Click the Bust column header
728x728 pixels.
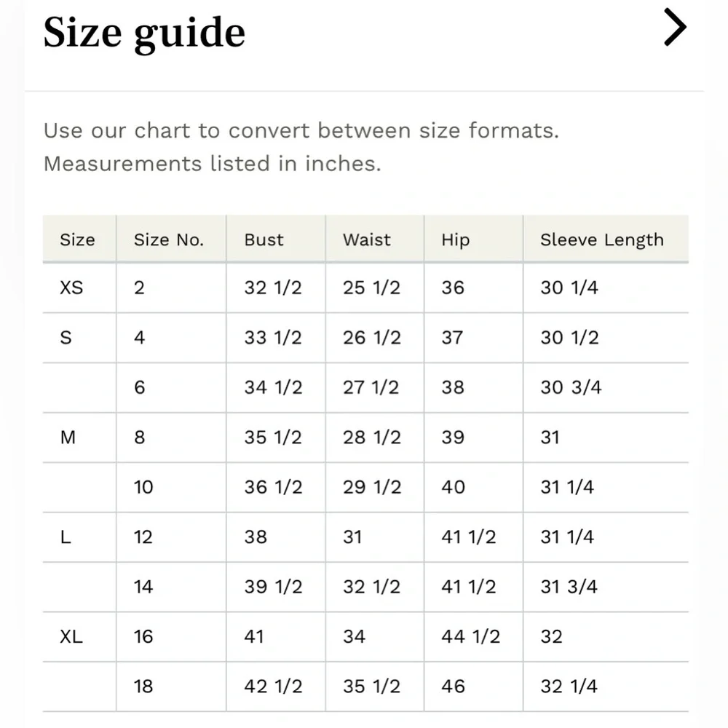(x=264, y=240)
